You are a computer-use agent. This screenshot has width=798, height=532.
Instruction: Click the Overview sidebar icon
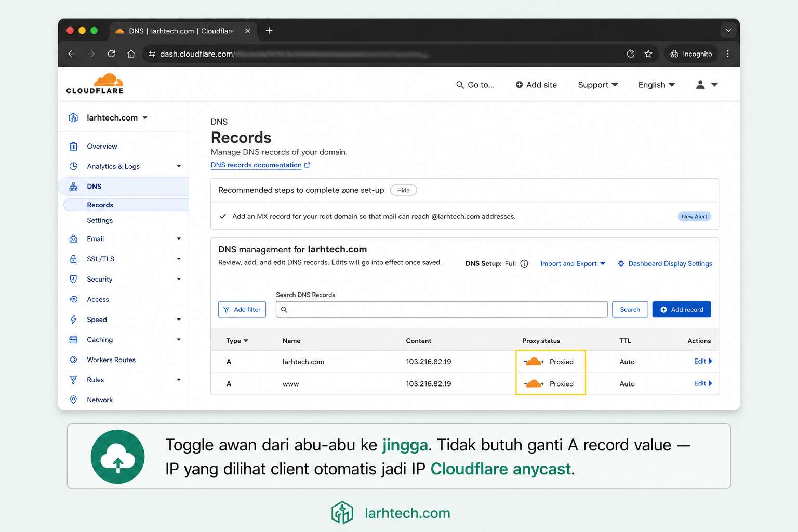pyautogui.click(x=73, y=147)
